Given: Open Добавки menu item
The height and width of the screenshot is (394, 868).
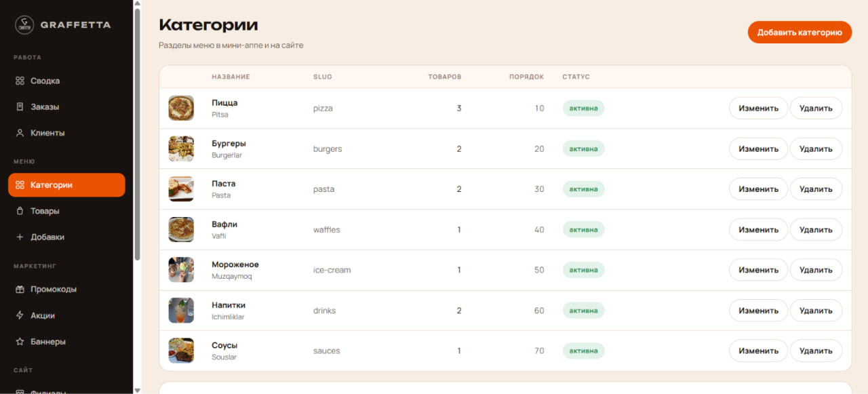Looking at the screenshot, I should [66, 237].
